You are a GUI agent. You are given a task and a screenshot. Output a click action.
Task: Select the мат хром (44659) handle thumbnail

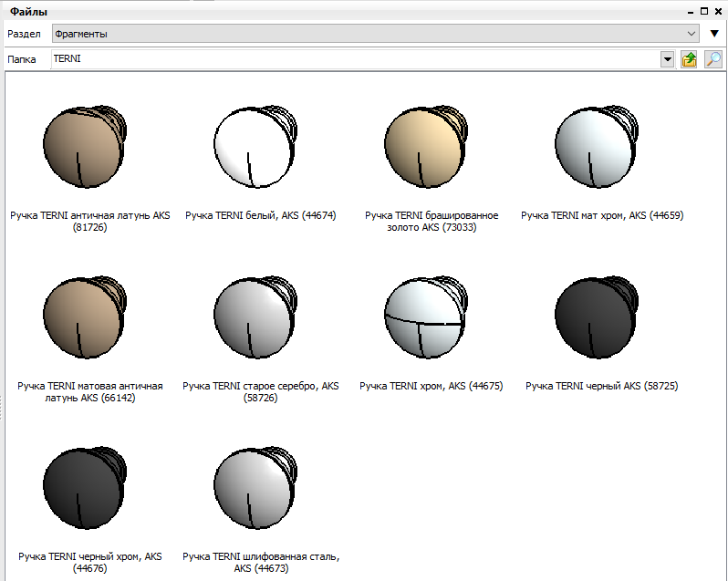click(597, 147)
